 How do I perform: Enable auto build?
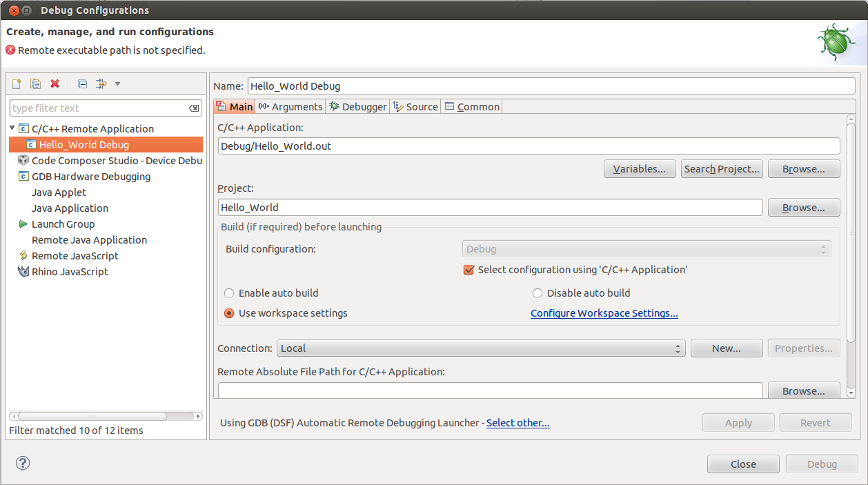coord(228,293)
